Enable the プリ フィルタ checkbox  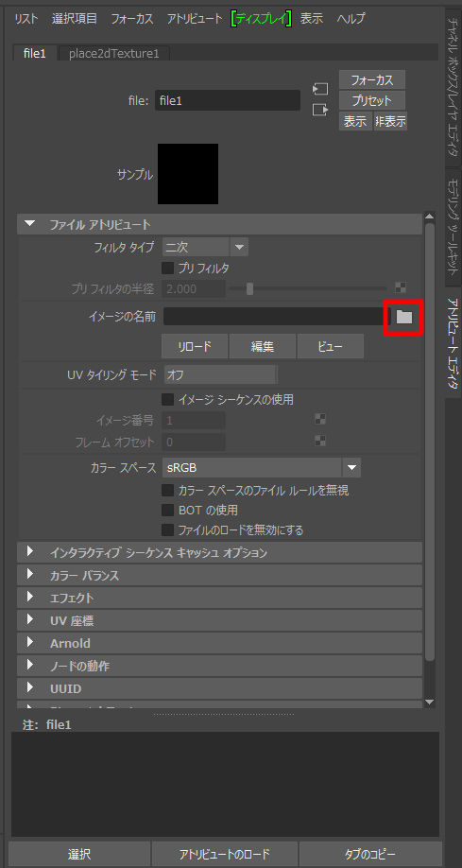coord(167,268)
